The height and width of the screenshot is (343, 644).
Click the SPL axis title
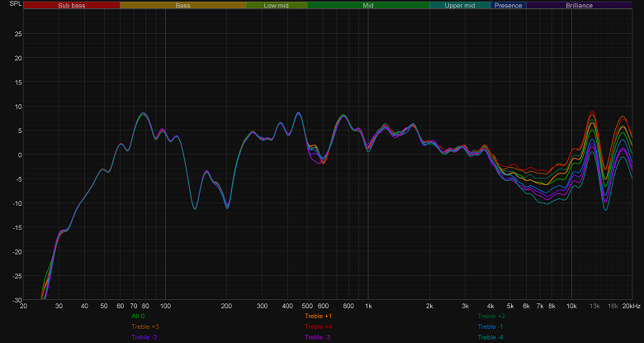tap(15, 3)
